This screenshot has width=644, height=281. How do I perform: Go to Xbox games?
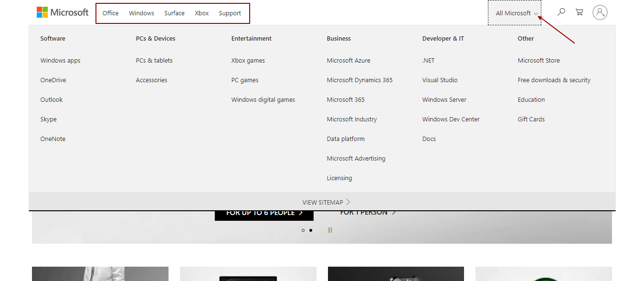pyautogui.click(x=248, y=60)
